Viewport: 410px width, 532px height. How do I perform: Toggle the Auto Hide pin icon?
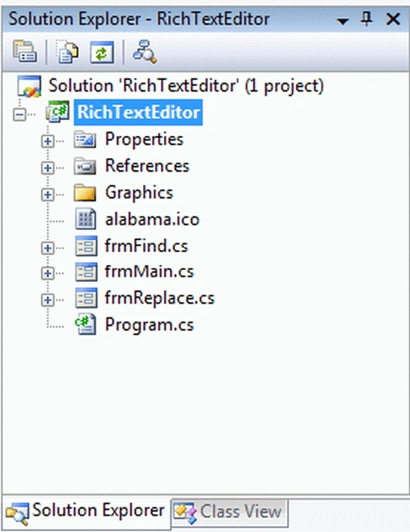(366, 19)
